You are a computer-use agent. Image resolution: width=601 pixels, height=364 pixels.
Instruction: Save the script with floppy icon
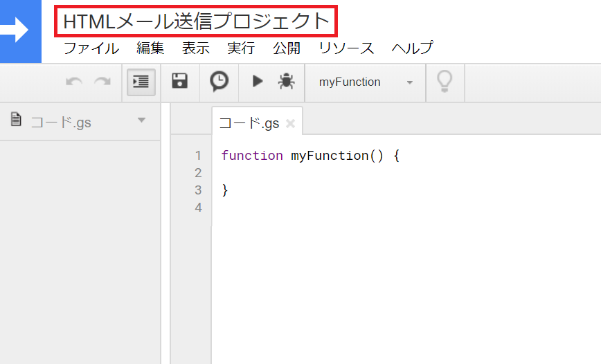pos(180,81)
